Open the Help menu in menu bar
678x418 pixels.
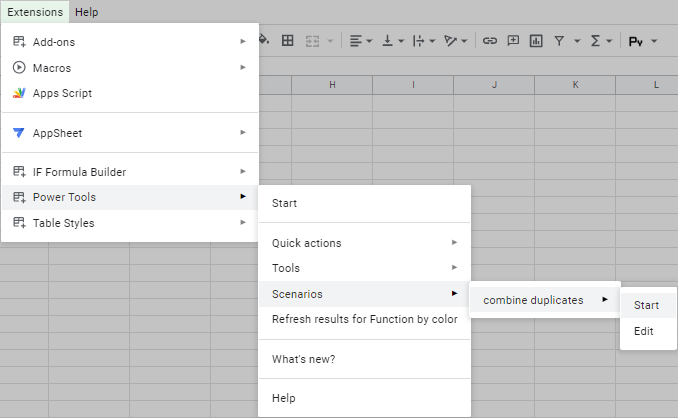[86, 12]
